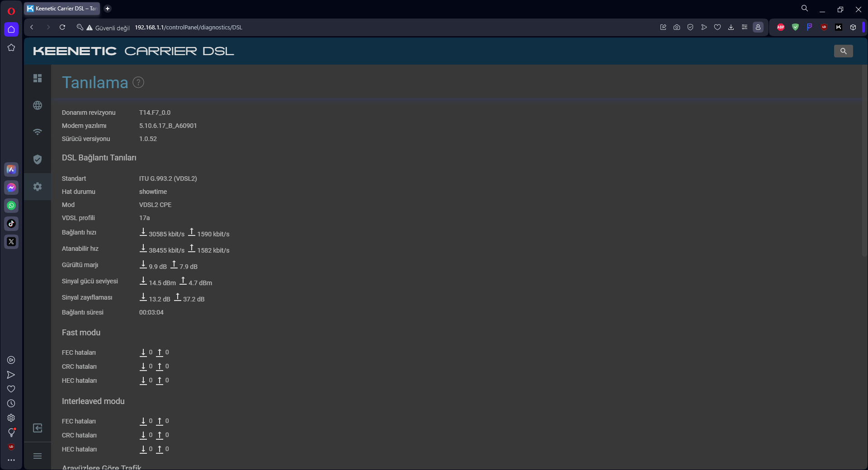868x470 pixels.
Task: Select the '30585 kbit/s' download speed value
Action: [x=166, y=234]
